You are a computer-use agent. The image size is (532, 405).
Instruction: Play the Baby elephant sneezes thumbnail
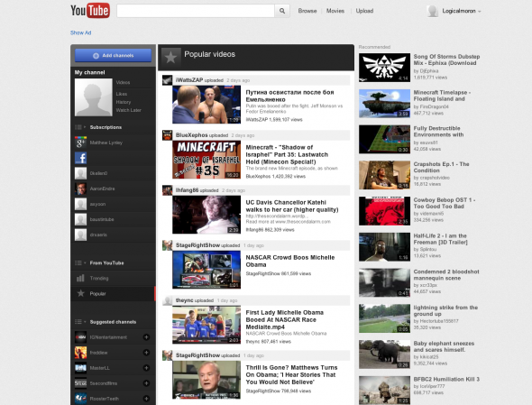[384, 354]
